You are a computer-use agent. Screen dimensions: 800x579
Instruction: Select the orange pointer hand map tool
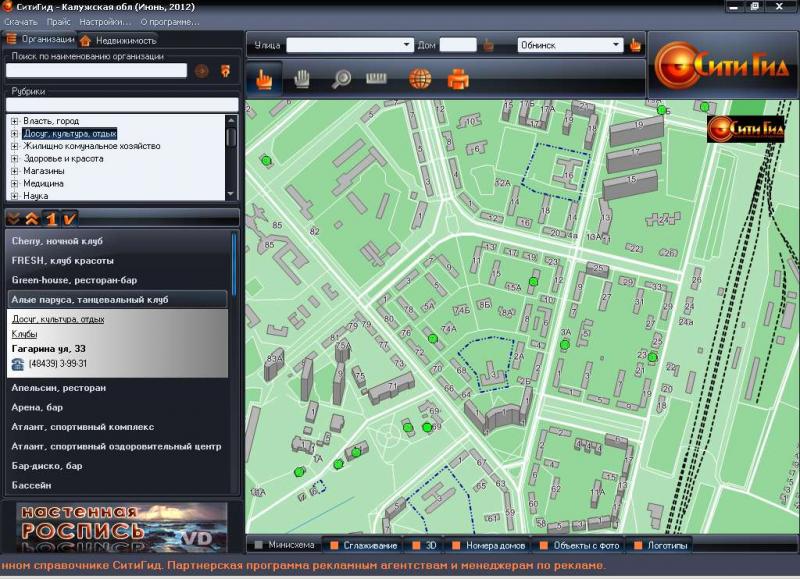click(264, 80)
